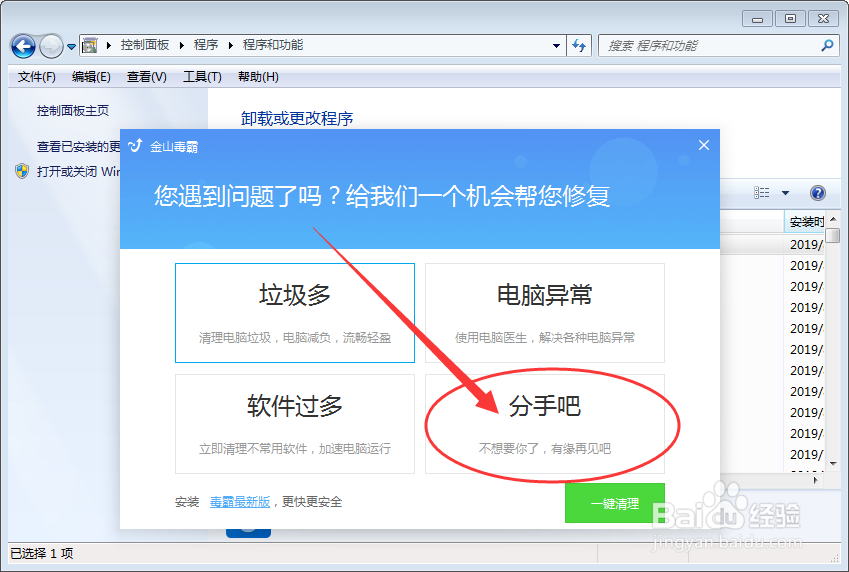Viewport: 849px width, 572px height.
Task: Open the 文件(F) menu
Action: pos(36,77)
